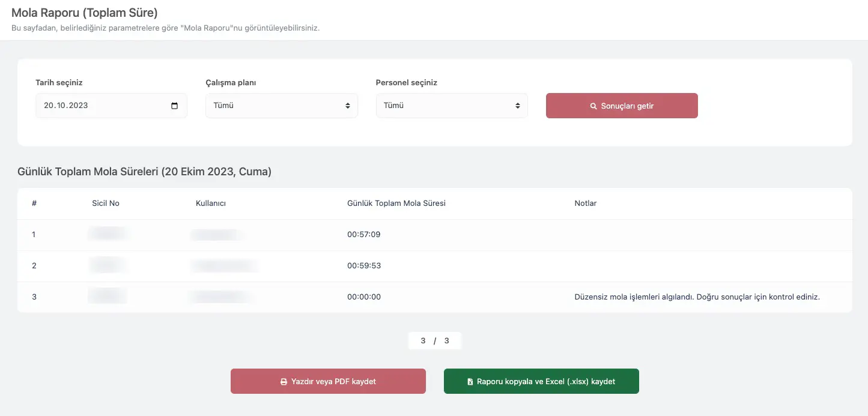Click the magnifier icon on Sonuçları getir
Image resolution: width=868 pixels, height=416 pixels.
pos(593,106)
